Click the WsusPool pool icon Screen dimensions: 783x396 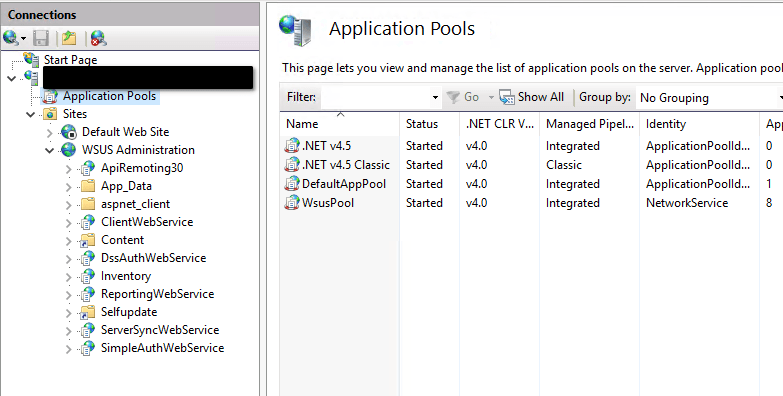[x=292, y=203]
